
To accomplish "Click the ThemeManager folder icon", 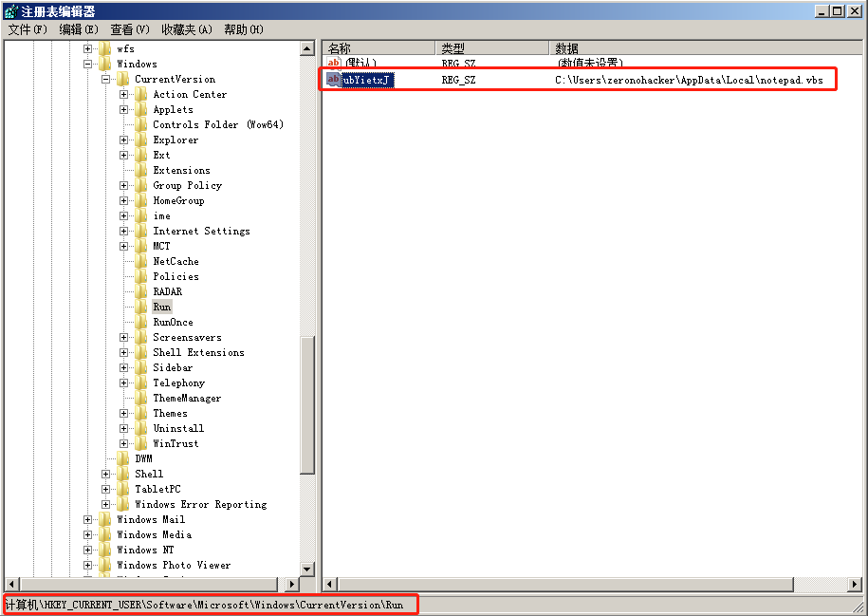I will (x=141, y=398).
